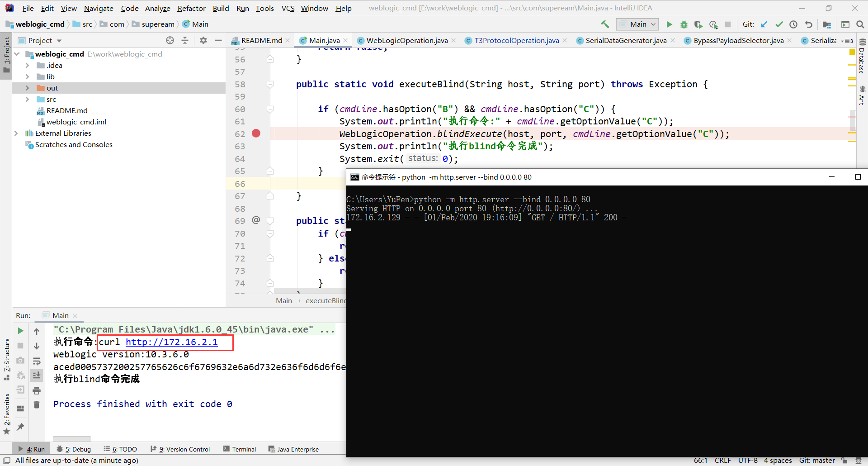The height and width of the screenshot is (466, 868).
Task: Click fold toggle at line 58
Action: [x=270, y=84]
